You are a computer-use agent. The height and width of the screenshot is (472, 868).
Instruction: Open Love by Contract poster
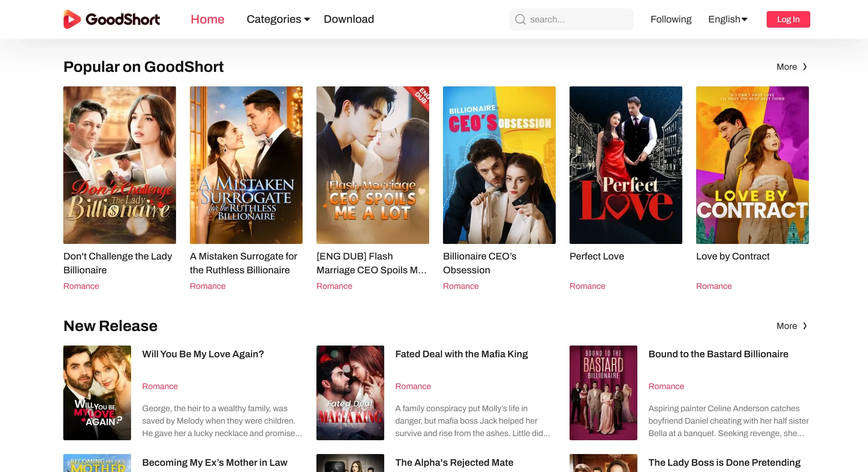click(x=752, y=165)
